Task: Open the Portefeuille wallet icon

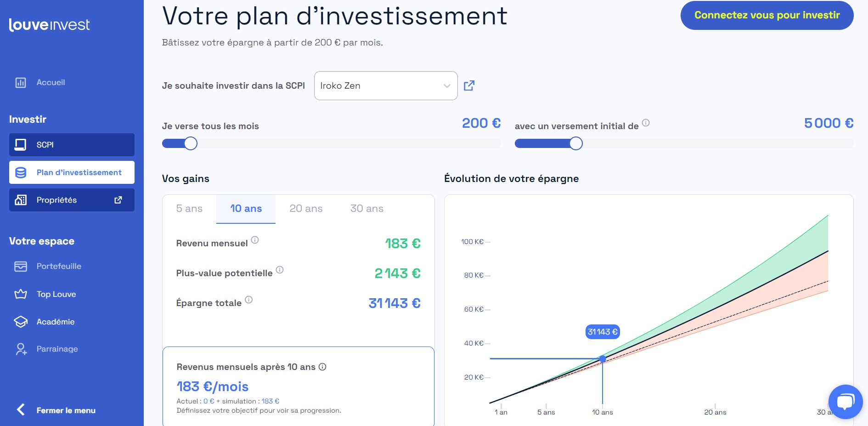Action: tap(20, 266)
